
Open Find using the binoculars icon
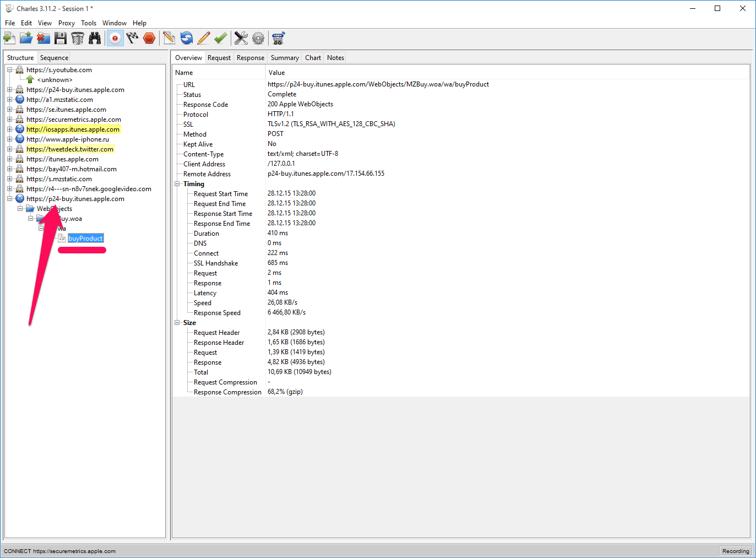(x=95, y=38)
